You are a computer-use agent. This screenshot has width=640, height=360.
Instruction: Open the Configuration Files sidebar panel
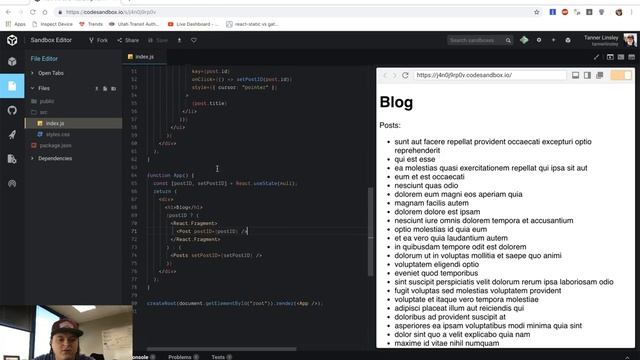coord(12,159)
